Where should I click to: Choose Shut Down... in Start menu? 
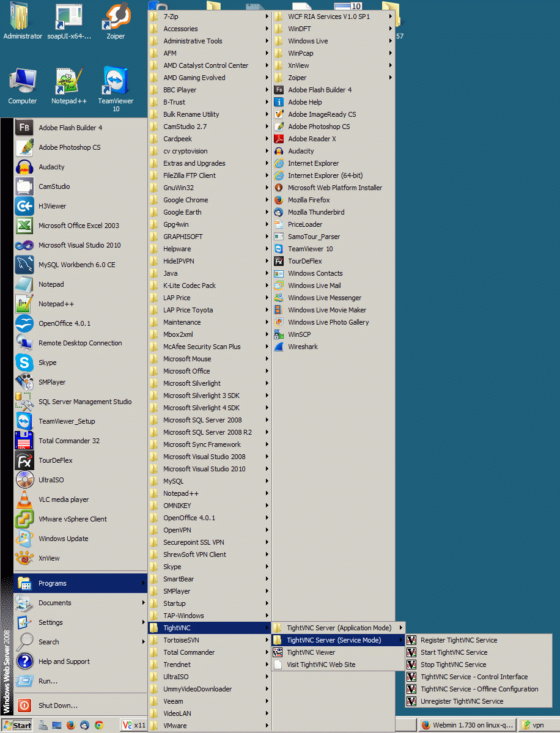click(x=81, y=705)
